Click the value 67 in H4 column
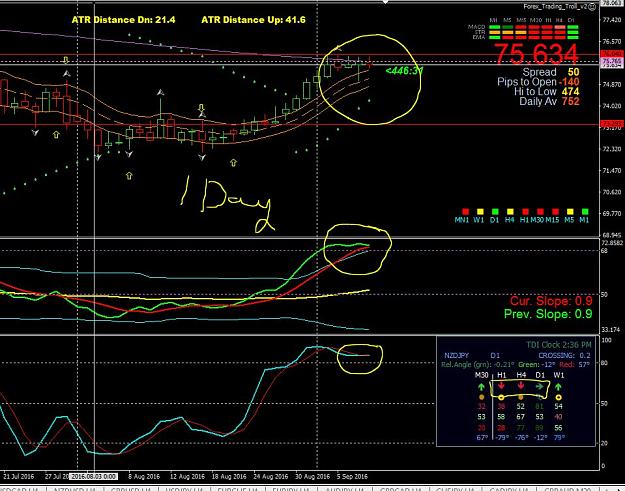The width and height of the screenshot is (625, 491). click(x=521, y=417)
